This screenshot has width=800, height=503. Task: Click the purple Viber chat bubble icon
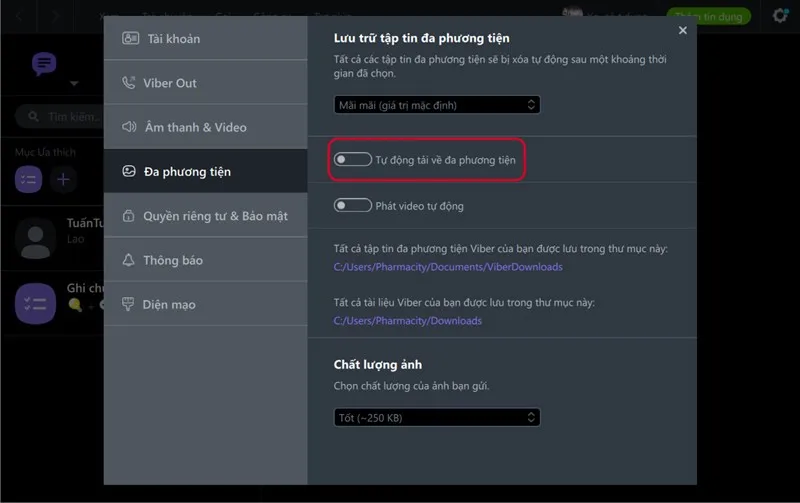[x=44, y=65]
